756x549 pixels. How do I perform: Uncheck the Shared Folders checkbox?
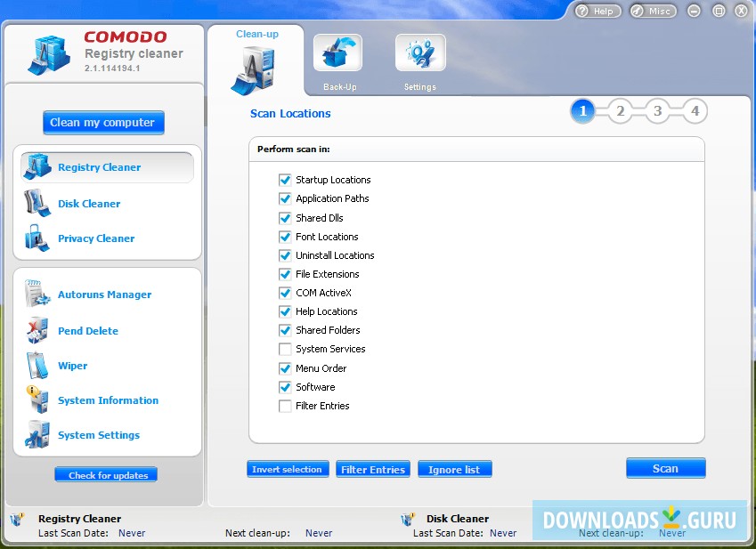285,330
